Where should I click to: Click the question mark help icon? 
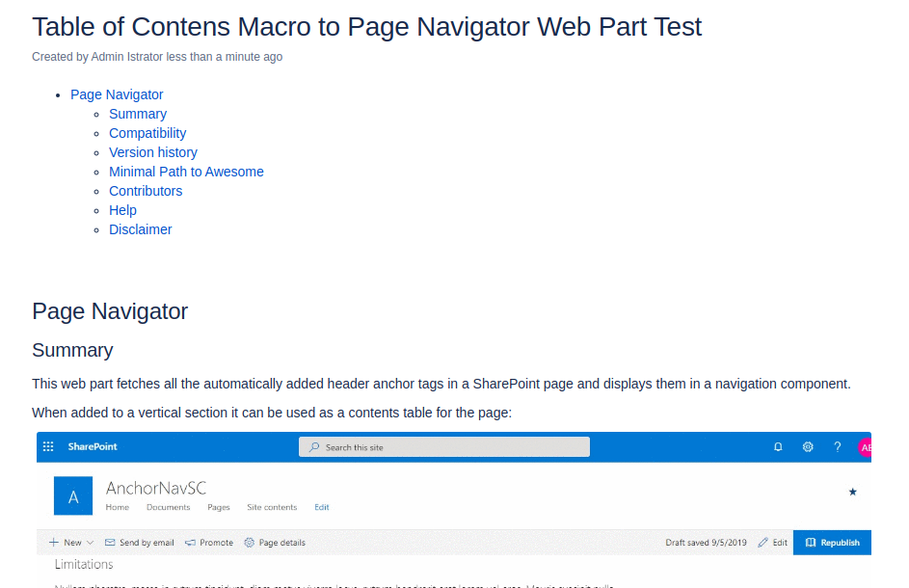click(837, 446)
